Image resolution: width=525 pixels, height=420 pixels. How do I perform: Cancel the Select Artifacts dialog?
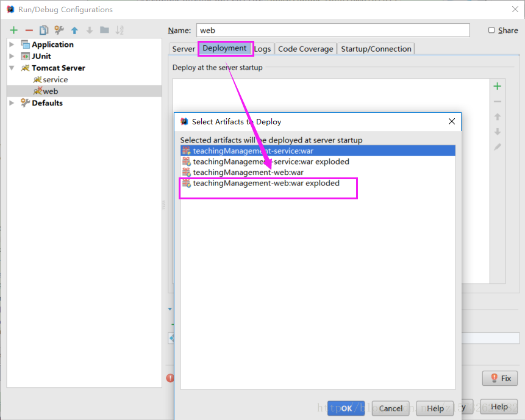pyautogui.click(x=390, y=408)
